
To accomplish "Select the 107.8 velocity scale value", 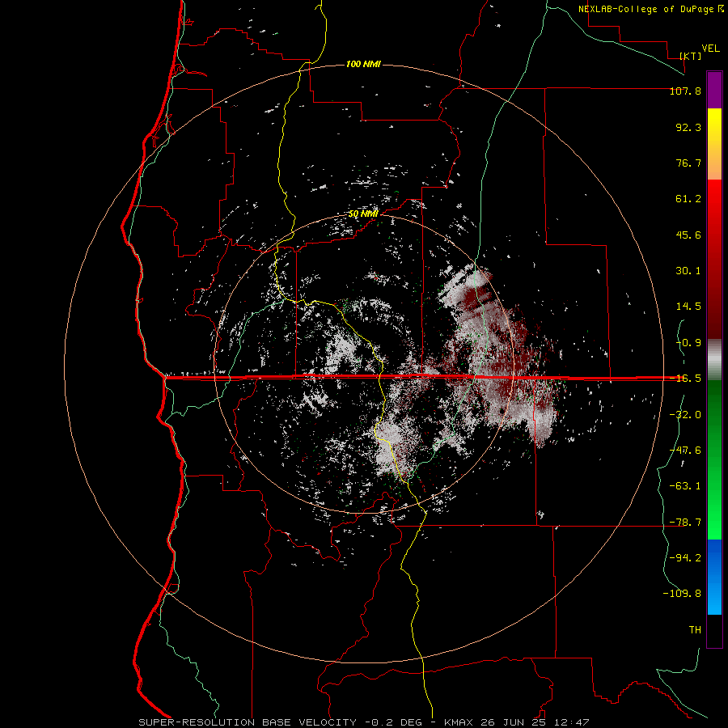I will pos(685,91).
